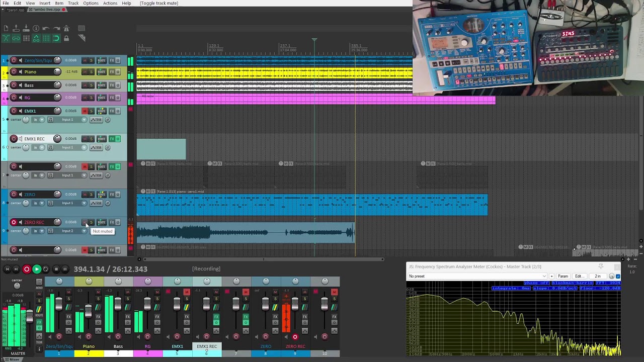644x362 pixels.
Task: Toggle snap magnet icon
Action: click(x=56, y=38)
